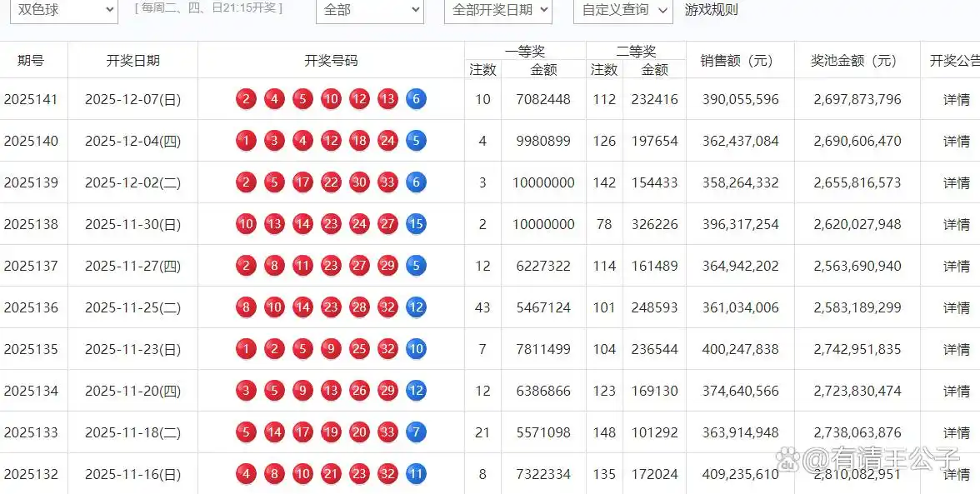Select blue ball 10 in issue 2025135
This screenshot has width=980, height=494.
(416, 349)
